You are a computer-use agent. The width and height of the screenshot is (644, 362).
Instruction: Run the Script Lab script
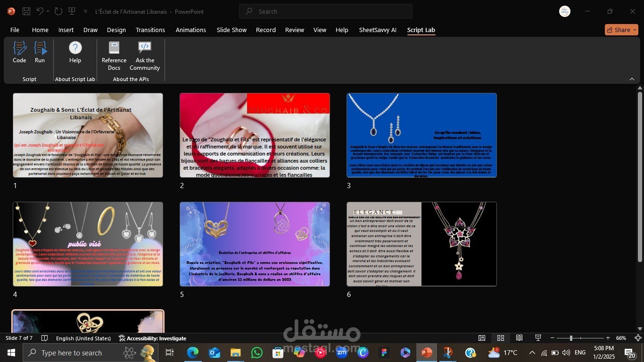(40, 52)
